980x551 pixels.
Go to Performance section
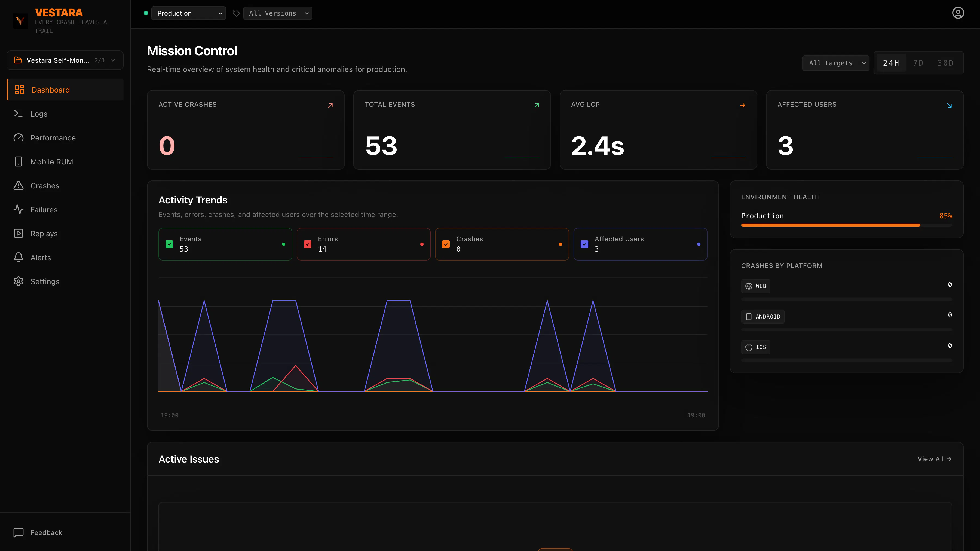65,138
